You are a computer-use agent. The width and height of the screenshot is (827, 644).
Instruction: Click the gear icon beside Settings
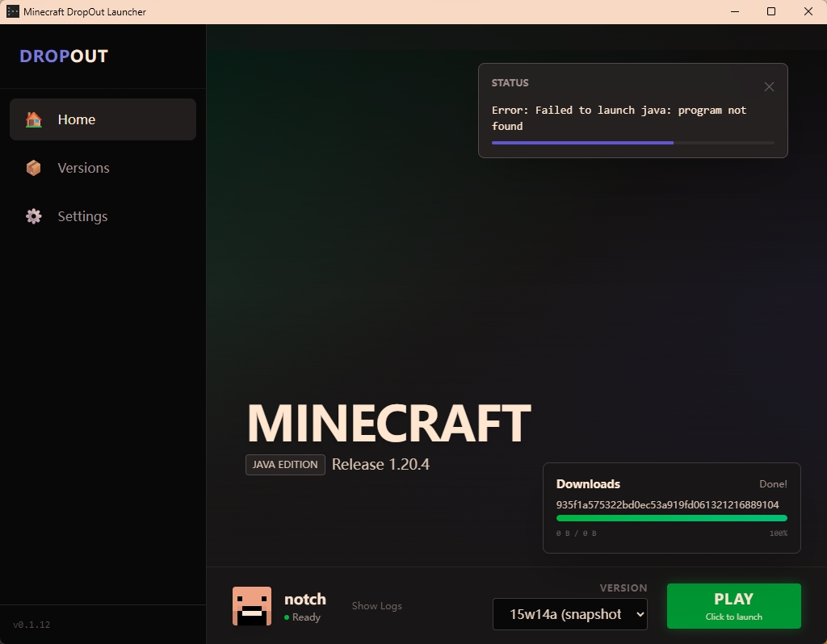click(33, 216)
